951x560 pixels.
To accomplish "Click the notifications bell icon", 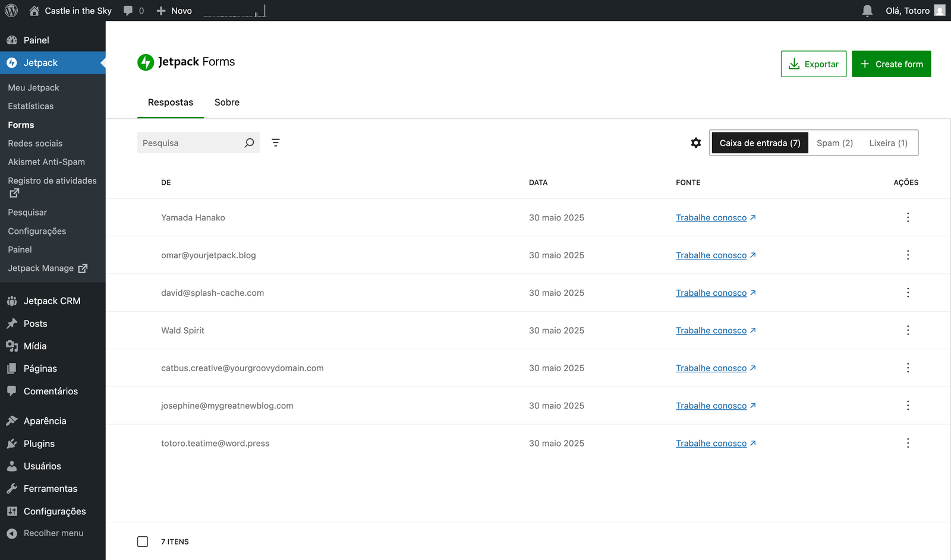I will click(x=867, y=11).
